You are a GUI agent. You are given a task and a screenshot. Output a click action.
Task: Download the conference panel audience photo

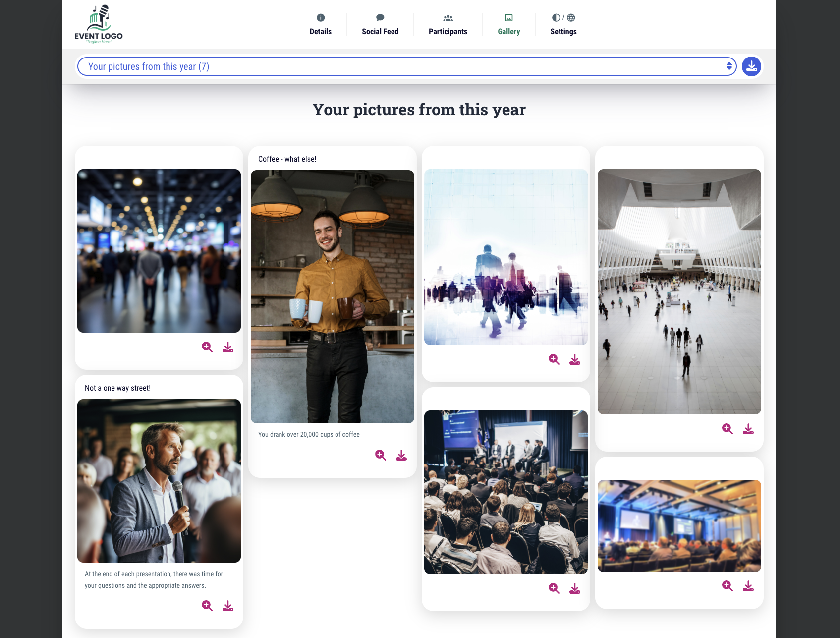tap(575, 588)
